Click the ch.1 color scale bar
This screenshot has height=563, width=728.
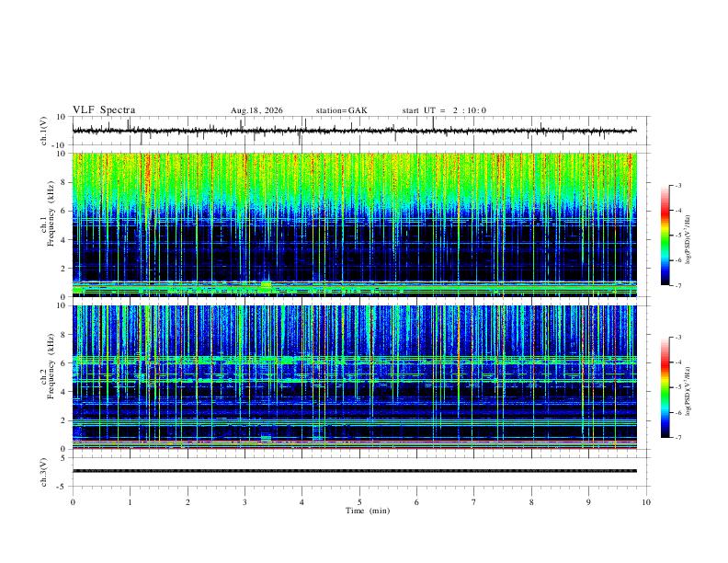(665, 236)
